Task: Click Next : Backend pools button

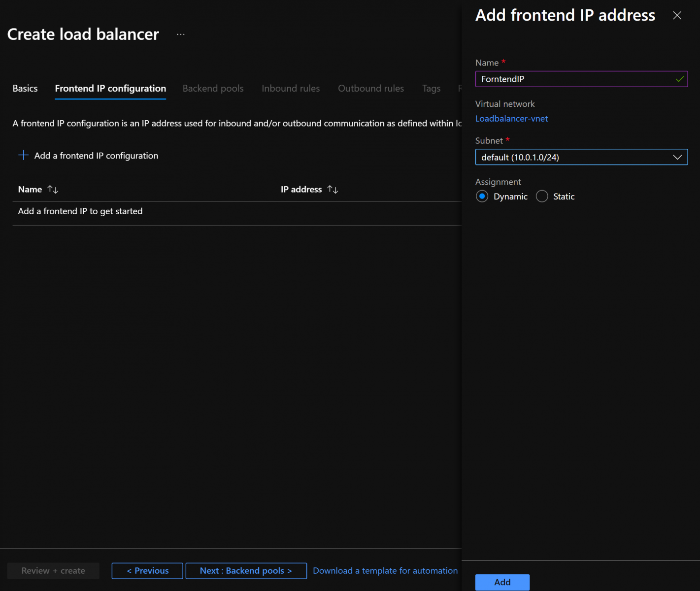Action: click(x=246, y=571)
